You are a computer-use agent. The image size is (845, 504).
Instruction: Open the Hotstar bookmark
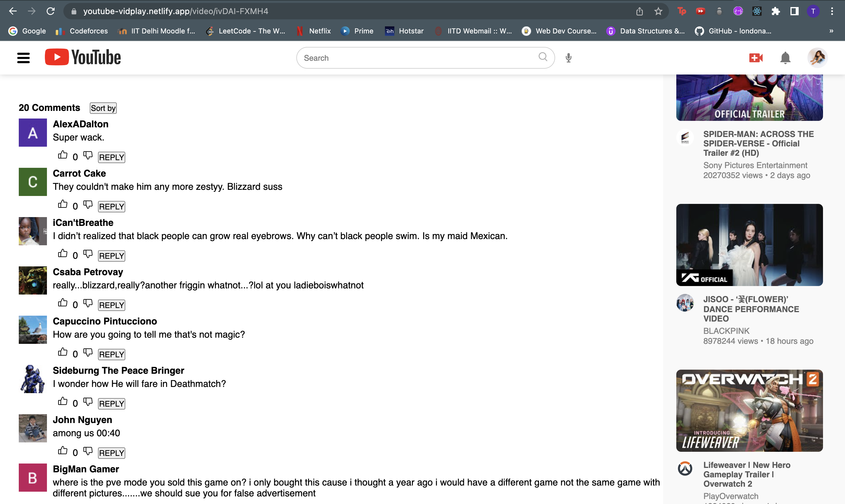click(x=404, y=31)
